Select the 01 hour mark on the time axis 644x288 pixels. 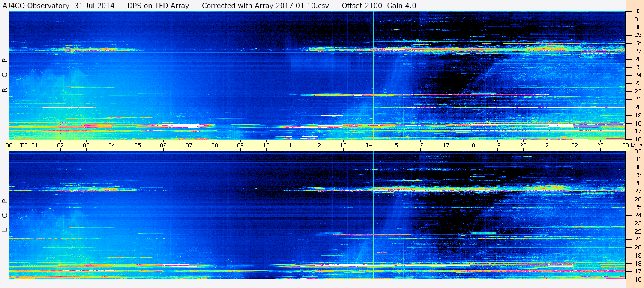pyautogui.click(x=35, y=145)
